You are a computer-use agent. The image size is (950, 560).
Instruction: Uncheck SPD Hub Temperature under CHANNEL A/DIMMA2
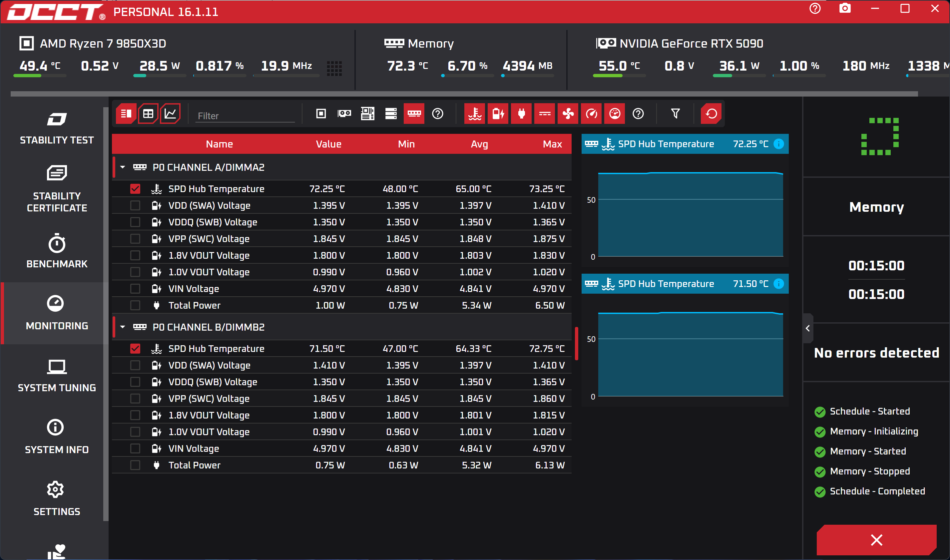pos(135,189)
